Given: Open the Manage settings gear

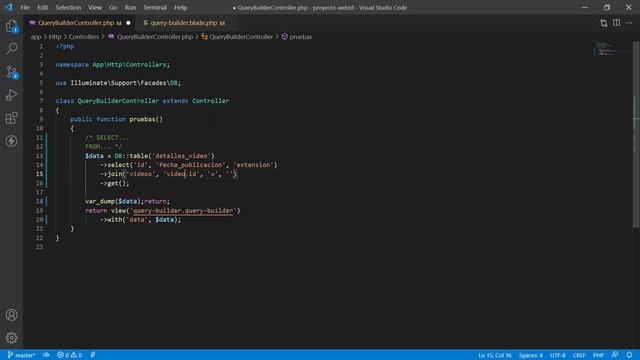Looking at the screenshot, I should click(x=11, y=338).
